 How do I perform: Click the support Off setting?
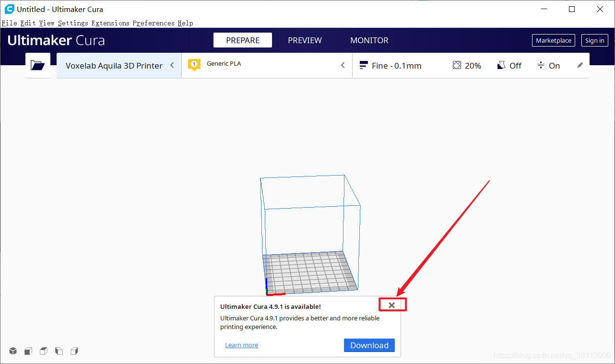click(509, 66)
